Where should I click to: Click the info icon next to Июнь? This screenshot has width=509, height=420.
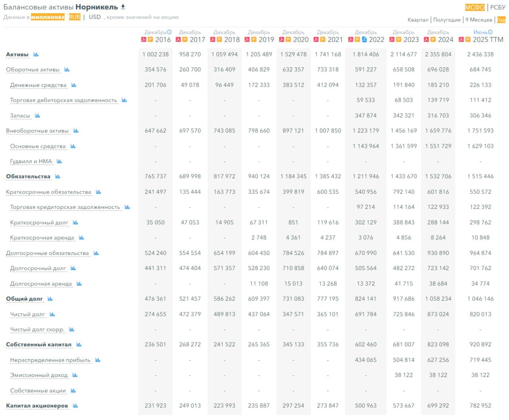click(x=490, y=32)
